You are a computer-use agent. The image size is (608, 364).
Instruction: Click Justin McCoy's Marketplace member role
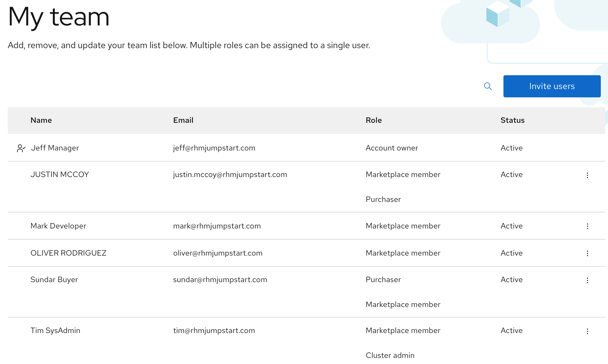[x=403, y=175]
